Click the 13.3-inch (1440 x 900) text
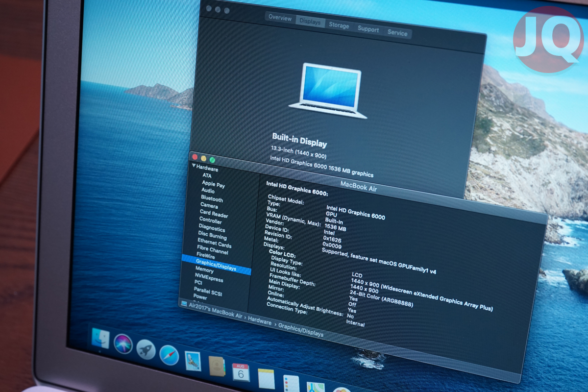The height and width of the screenshot is (392, 588). [298, 152]
